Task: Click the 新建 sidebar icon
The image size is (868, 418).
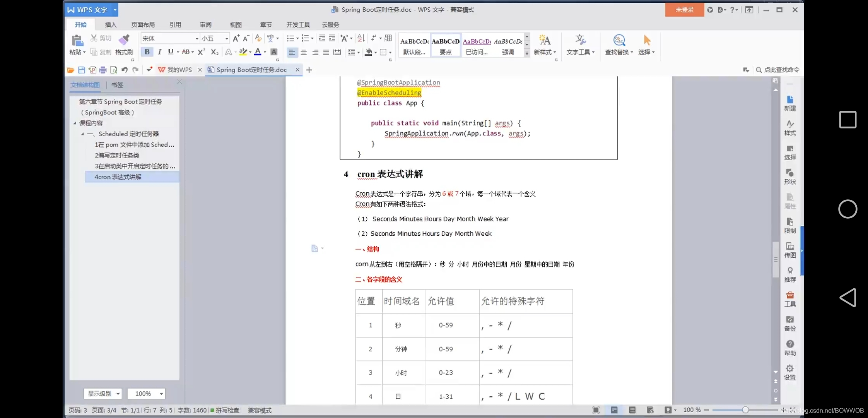Action: (790, 103)
